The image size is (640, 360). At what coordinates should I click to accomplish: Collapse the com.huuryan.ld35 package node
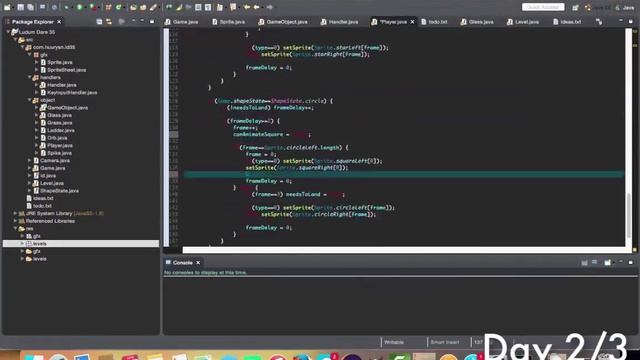22,47
